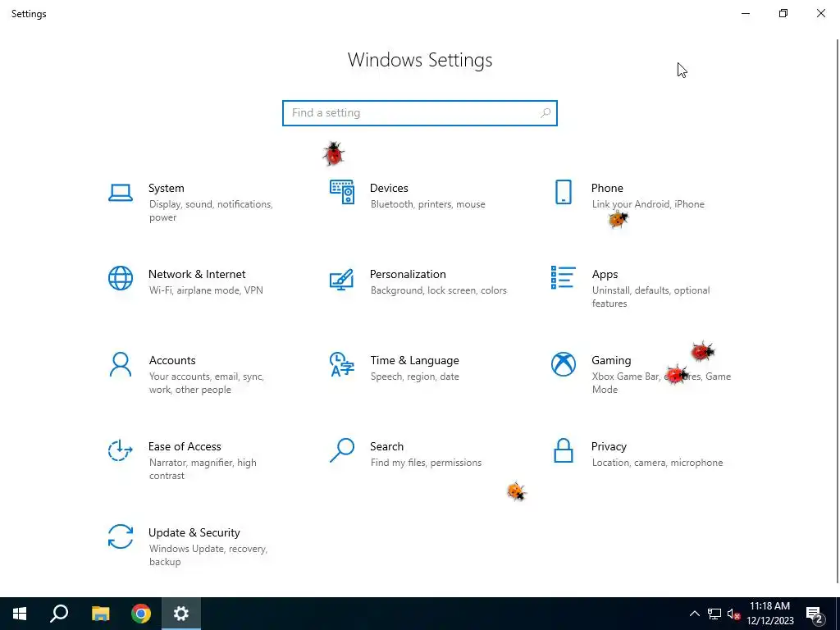Click "Display, sound, notifications, power" text
The image size is (840, 630).
point(211,211)
